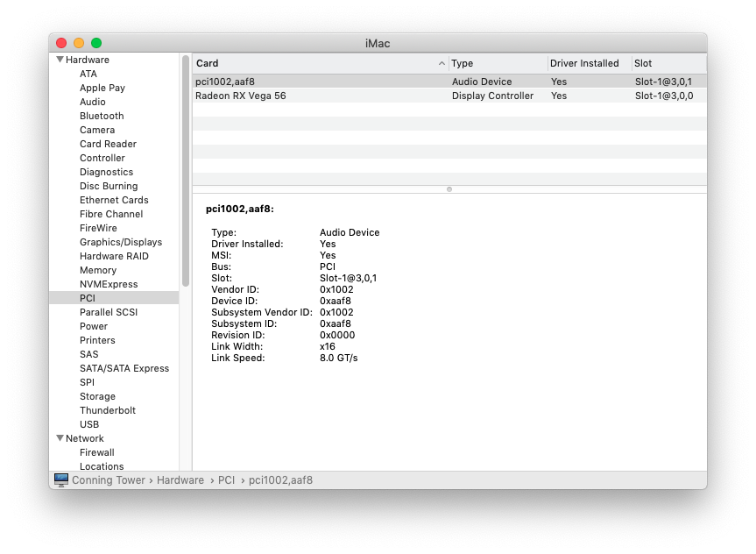Select Fibre Channel entry
Screen dimensions: 756x554
click(x=111, y=214)
